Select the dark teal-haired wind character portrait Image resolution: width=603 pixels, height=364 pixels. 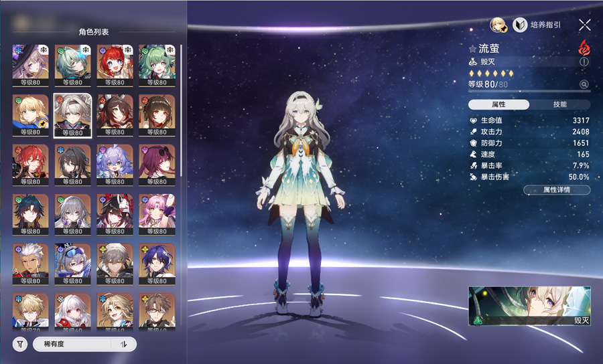tap(30, 215)
